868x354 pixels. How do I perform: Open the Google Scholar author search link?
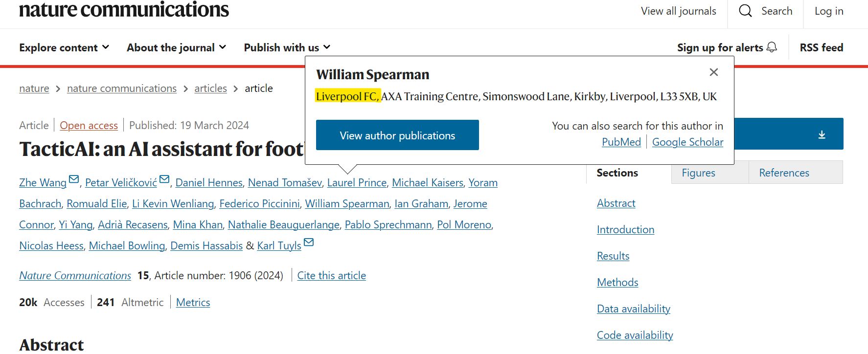point(687,142)
